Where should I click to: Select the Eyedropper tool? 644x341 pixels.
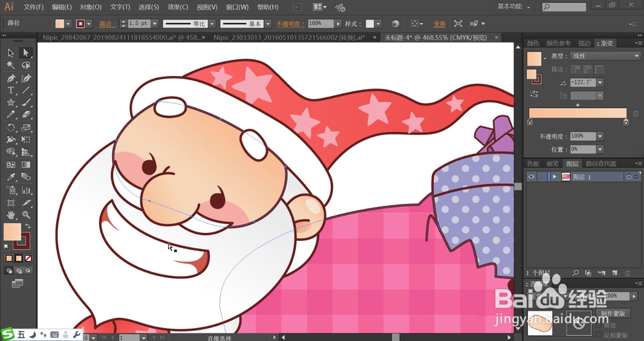point(11,178)
